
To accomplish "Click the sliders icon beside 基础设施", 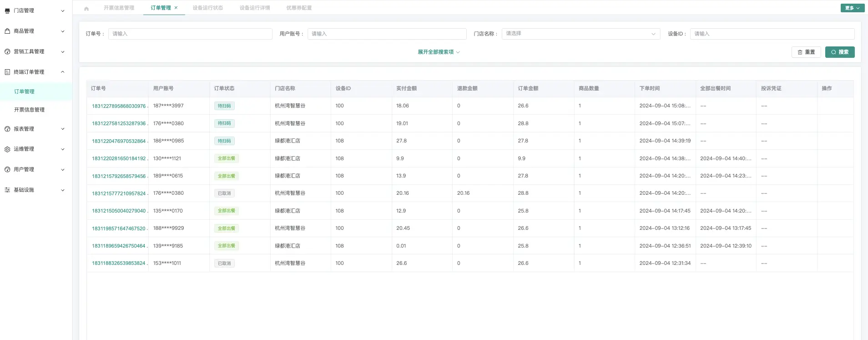I will tap(7, 190).
